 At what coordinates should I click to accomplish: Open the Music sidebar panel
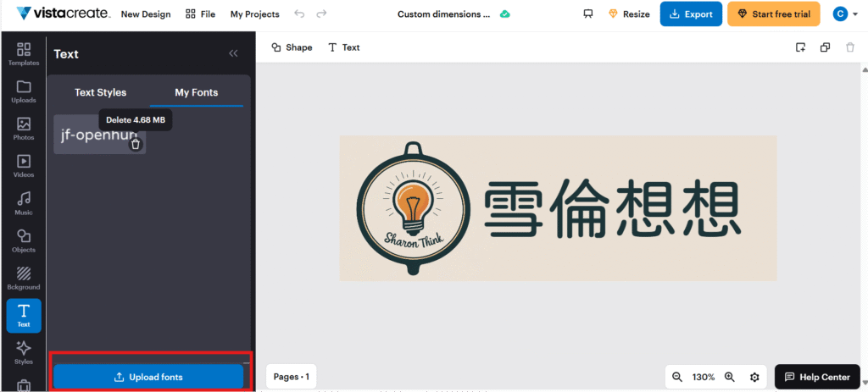[x=24, y=203]
